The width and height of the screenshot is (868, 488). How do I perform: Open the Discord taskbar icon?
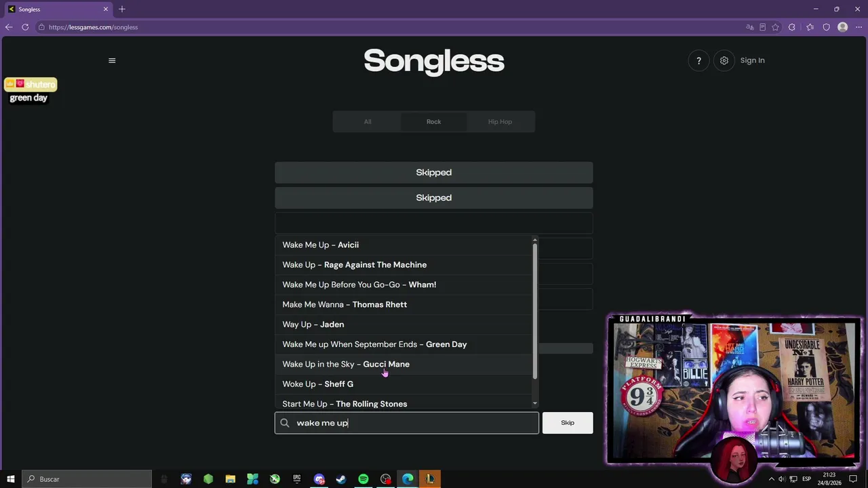point(319,479)
